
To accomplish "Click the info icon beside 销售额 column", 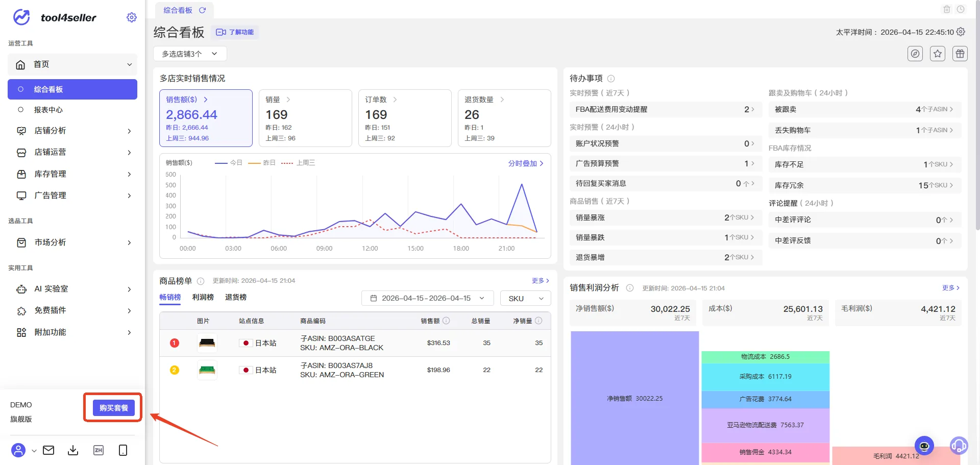I will [x=446, y=321].
